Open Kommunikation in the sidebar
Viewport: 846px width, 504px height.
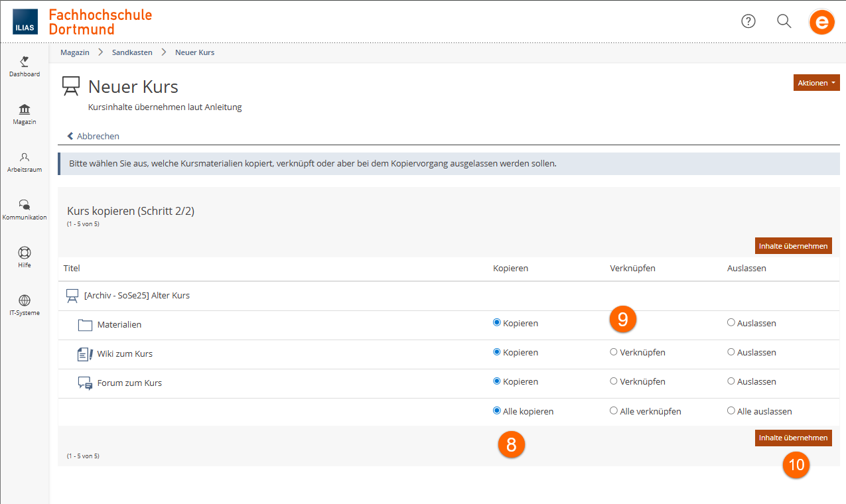coord(25,210)
